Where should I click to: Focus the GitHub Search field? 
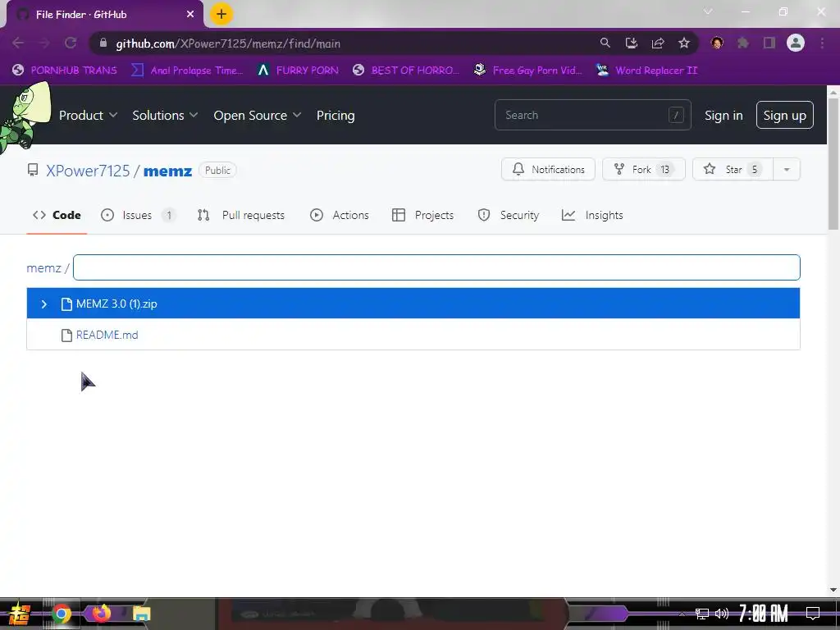pos(592,115)
